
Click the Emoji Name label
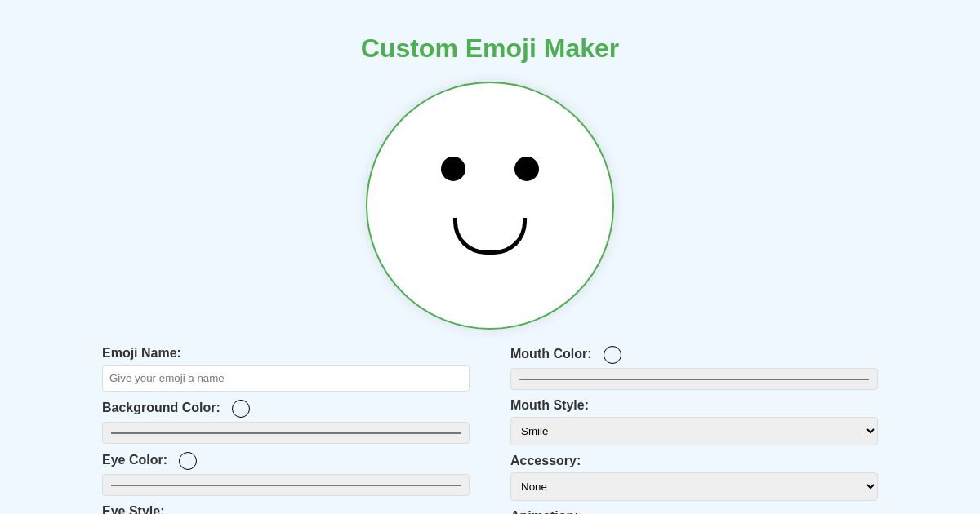pyautogui.click(x=141, y=353)
